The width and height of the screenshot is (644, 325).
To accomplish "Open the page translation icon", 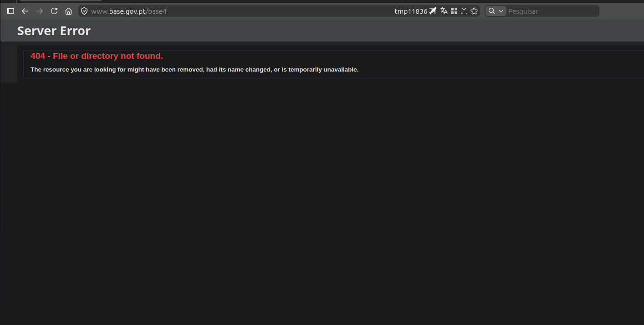I will point(444,11).
